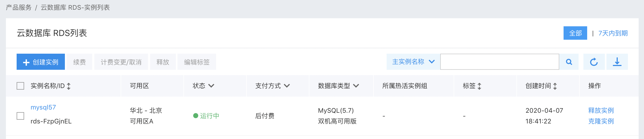
Task: Expand the 支付方式 filter dropdown
Action: point(287,86)
